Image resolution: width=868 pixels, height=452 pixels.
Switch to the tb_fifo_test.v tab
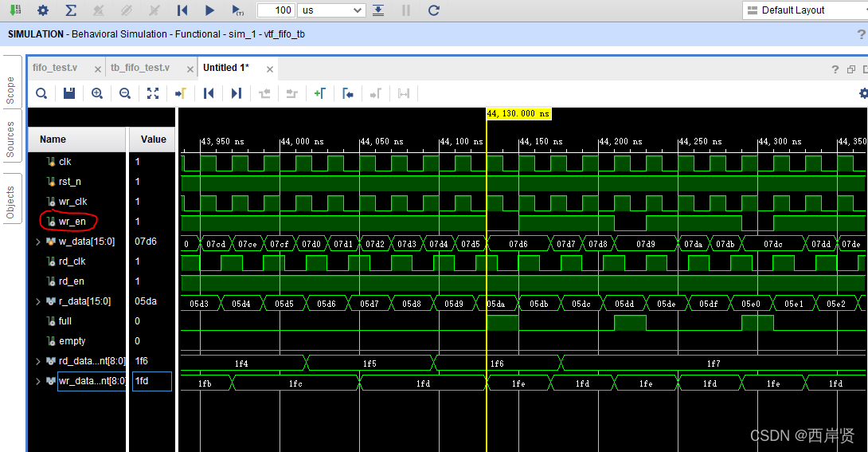(x=140, y=68)
